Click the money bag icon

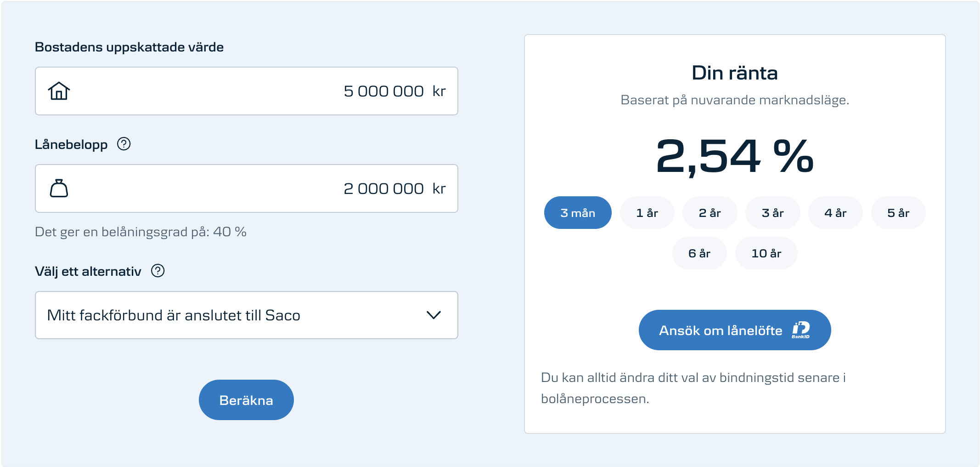click(x=59, y=188)
